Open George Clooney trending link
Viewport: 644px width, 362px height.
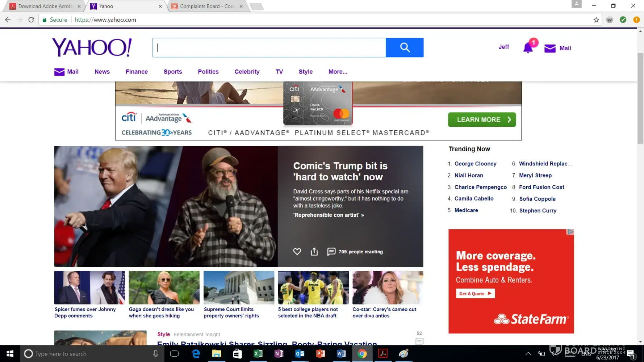click(x=475, y=164)
